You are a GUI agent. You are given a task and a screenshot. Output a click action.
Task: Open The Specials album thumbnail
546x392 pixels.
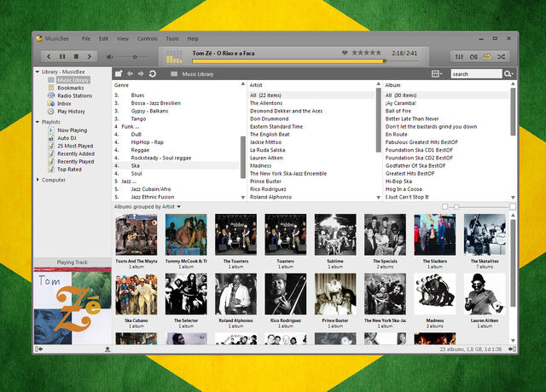[x=385, y=235]
